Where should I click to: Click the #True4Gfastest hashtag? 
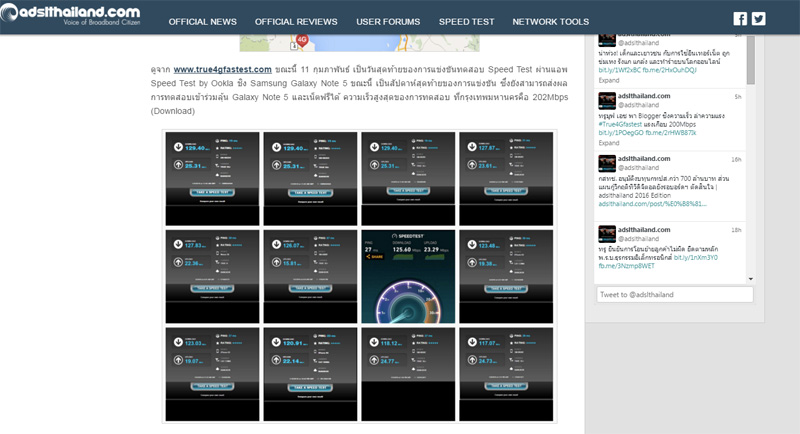tap(620, 124)
